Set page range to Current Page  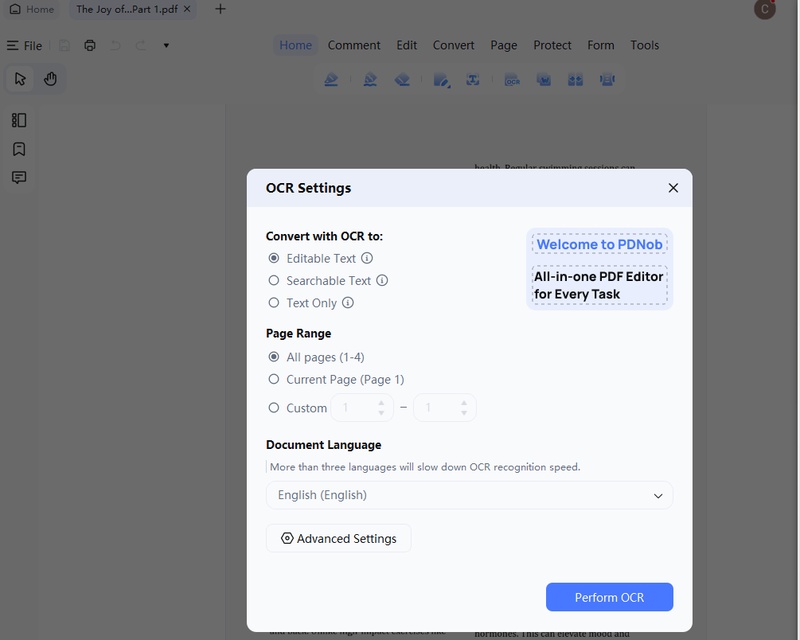(x=272, y=379)
